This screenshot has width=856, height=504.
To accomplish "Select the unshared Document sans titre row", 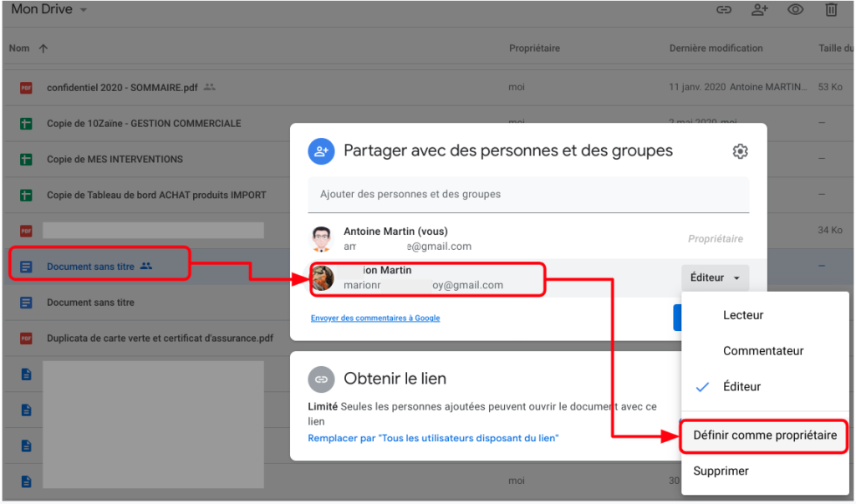I will click(90, 302).
